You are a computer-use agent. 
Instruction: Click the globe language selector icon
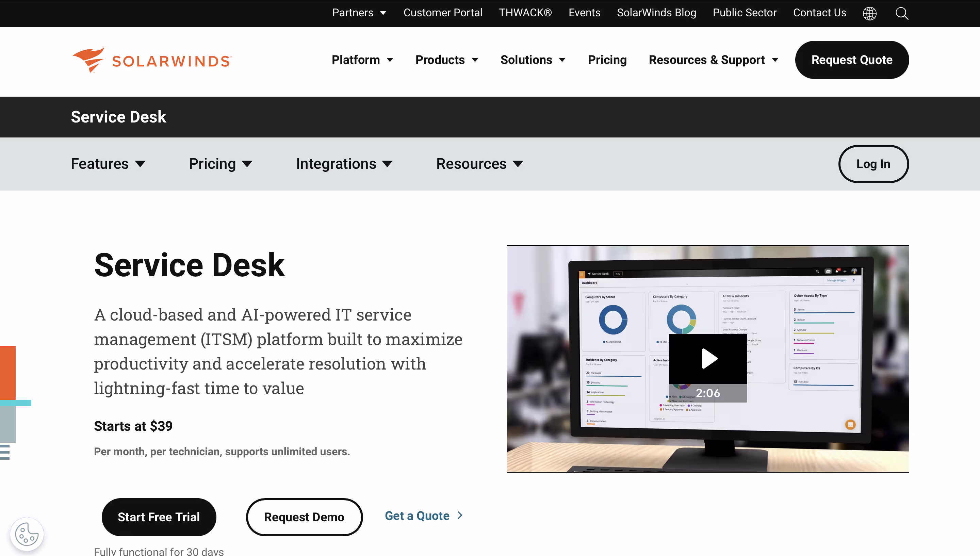pos(869,13)
